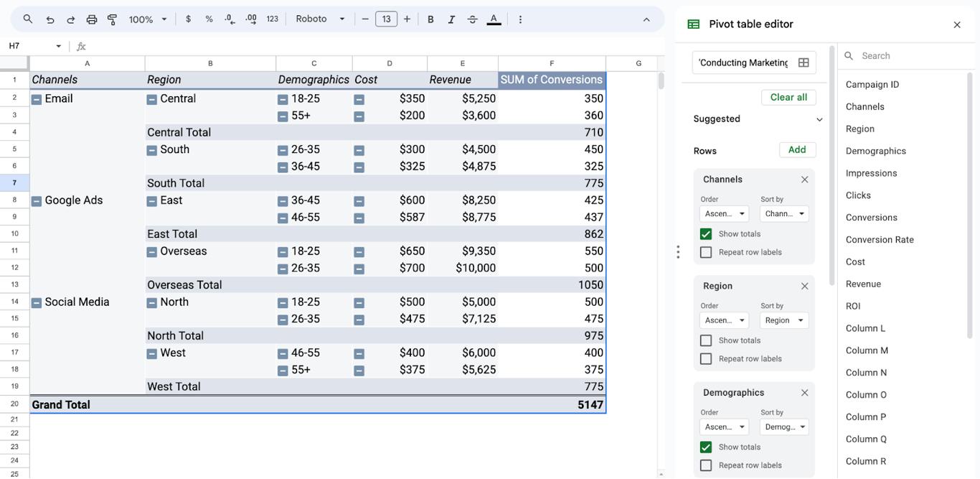
Task: Open more number formats 123
Action: [x=273, y=19]
